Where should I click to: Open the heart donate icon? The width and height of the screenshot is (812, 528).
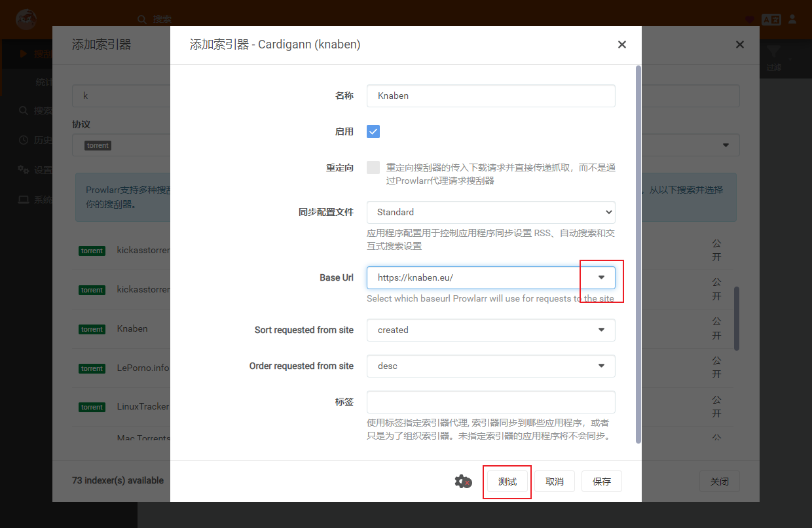click(750, 20)
